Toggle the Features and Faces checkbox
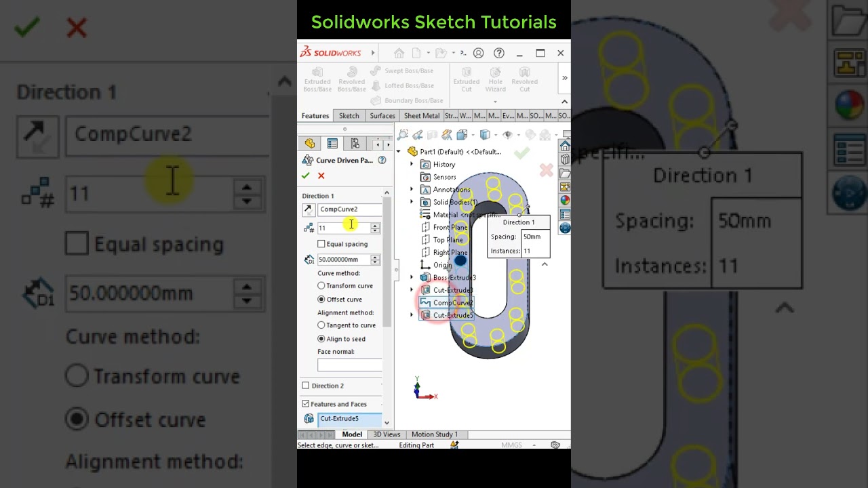The height and width of the screenshot is (488, 868). [x=306, y=404]
